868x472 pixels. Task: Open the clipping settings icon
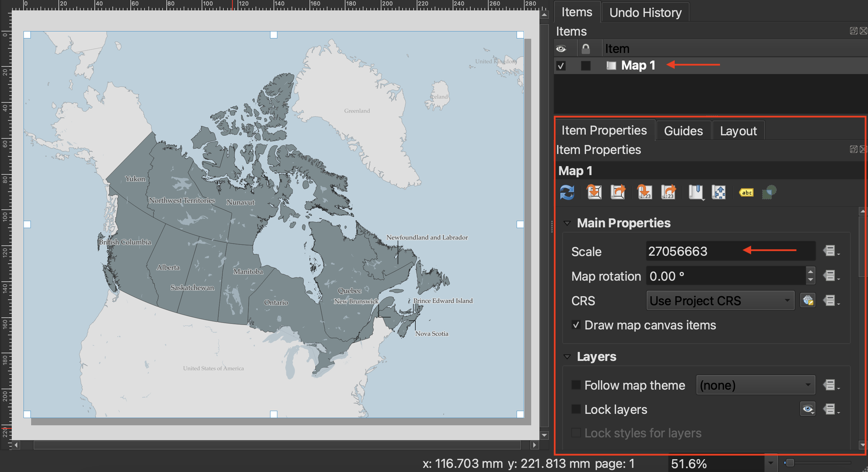[769, 192]
